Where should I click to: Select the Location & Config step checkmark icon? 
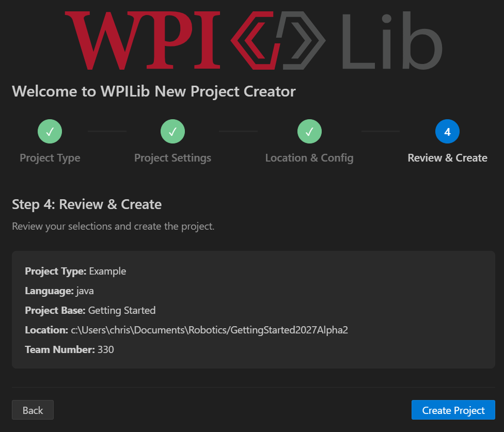309,132
